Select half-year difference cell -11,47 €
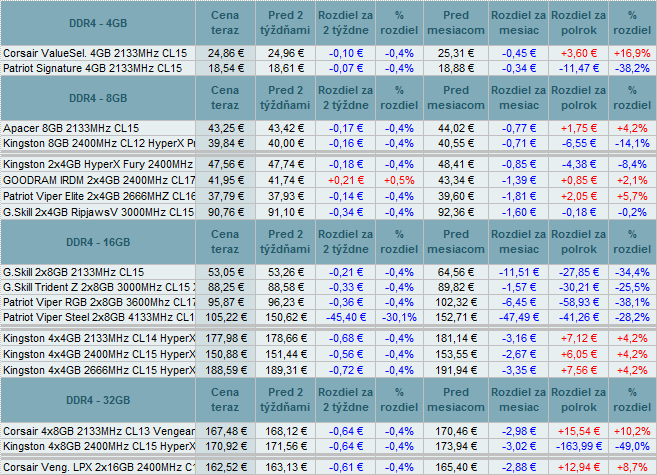657x475 pixels. [578, 68]
